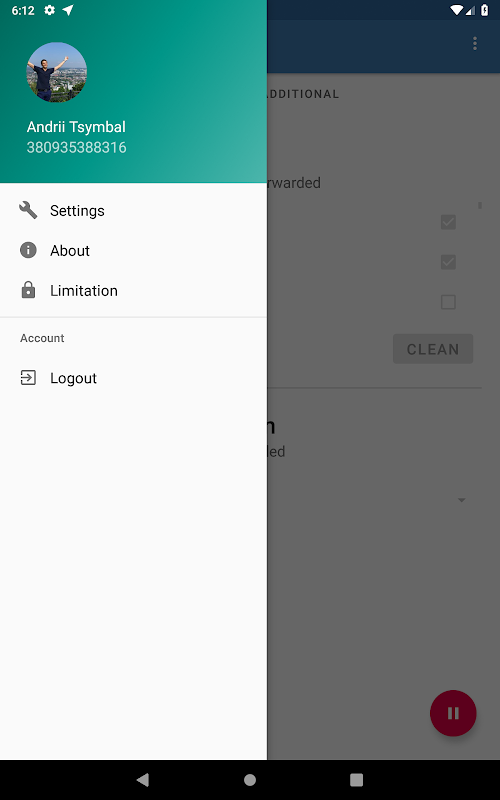Tap the Android back navigation button

[x=143, y=779]
